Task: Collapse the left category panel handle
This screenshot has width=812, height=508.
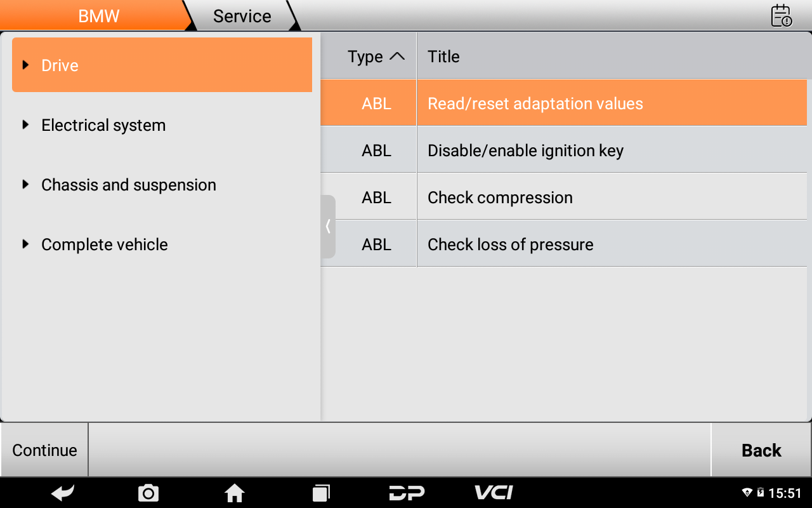Action: [x=328, y=227]
